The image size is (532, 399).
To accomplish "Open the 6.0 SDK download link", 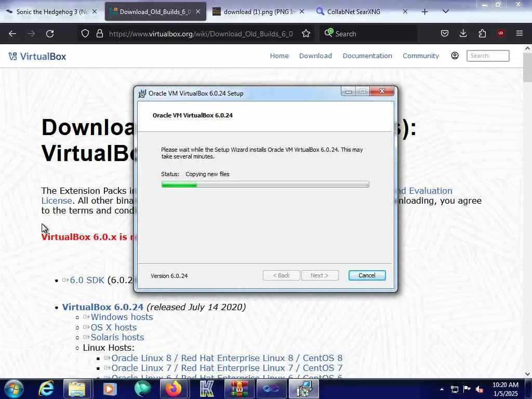I will [x=87, y=280].
